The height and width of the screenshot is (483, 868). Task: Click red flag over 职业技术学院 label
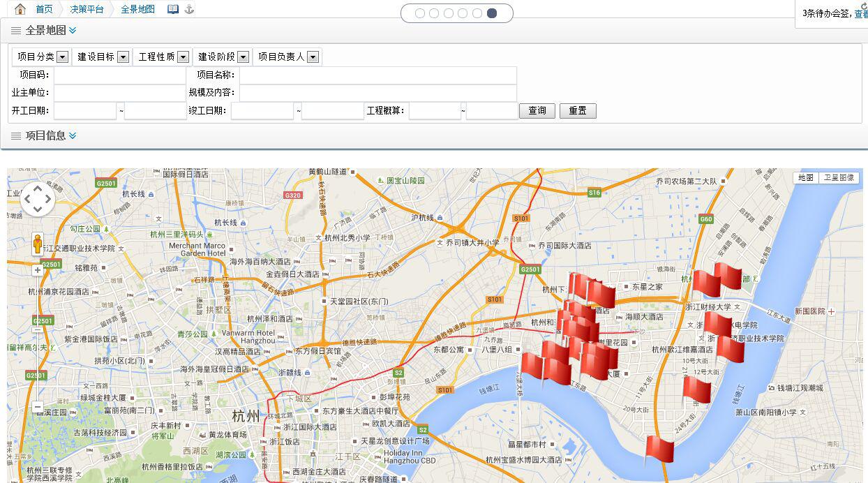pyautogui.click(x=730, y=349)
